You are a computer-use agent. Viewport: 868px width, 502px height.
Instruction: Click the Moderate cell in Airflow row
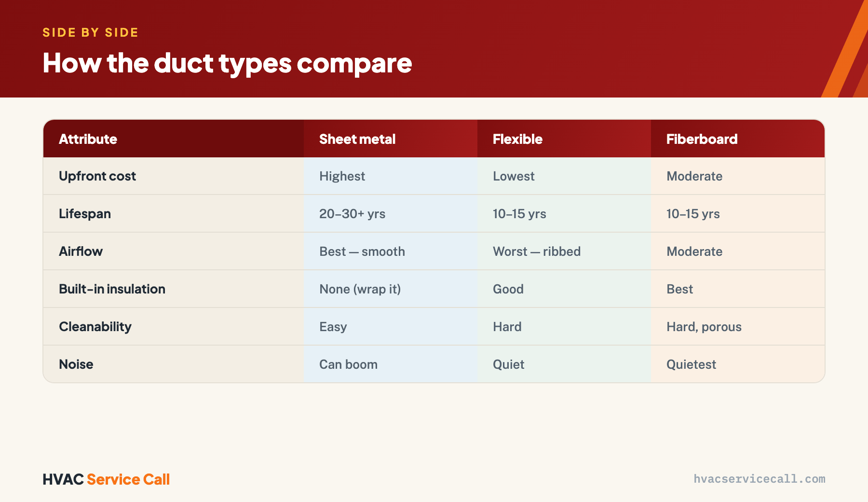coord(738,251)
